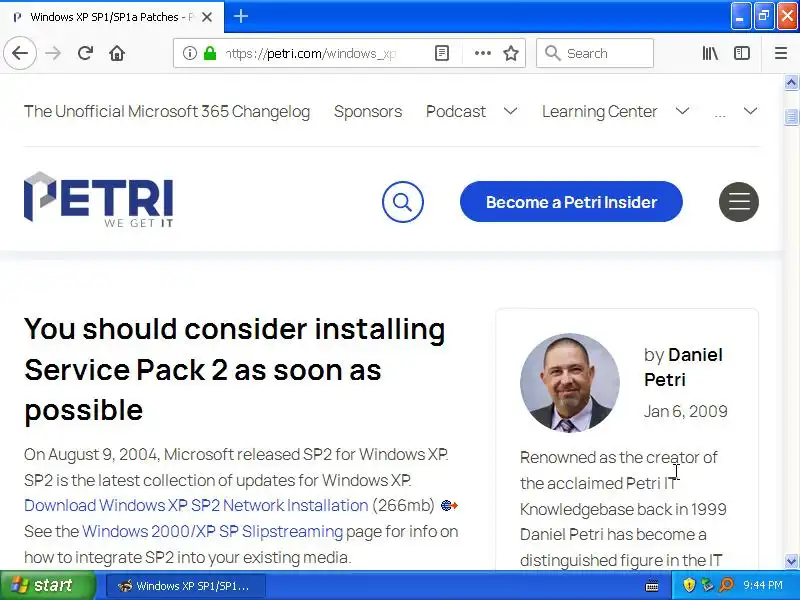The height and width of the screenshot is (600, 800).
Task: Show site information icon in address bar
Action: point(189,53)
